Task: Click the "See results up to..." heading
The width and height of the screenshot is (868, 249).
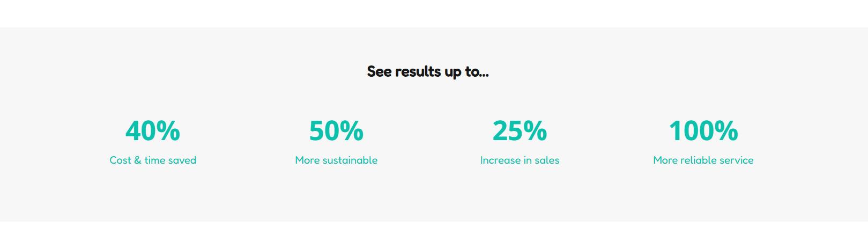Action: (x=427, y=71)
